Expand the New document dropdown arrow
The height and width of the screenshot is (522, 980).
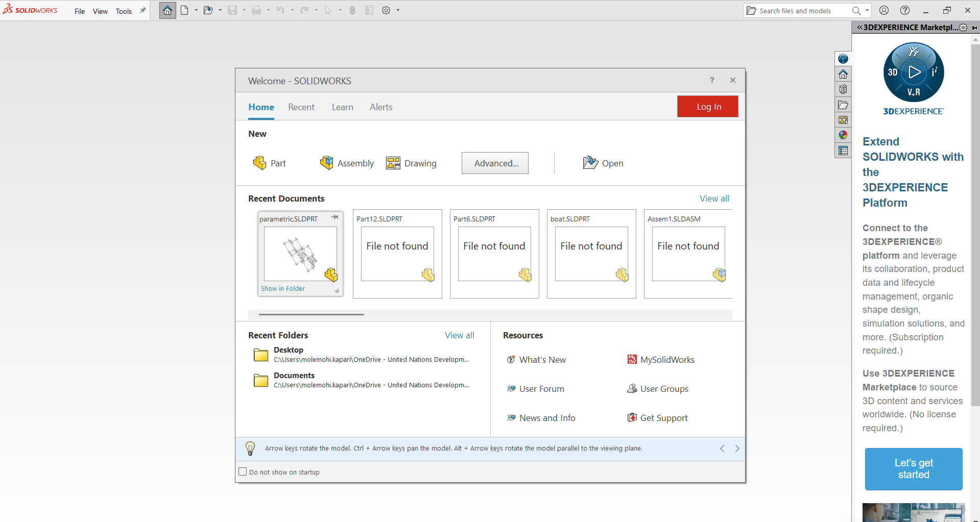point(196,10)
